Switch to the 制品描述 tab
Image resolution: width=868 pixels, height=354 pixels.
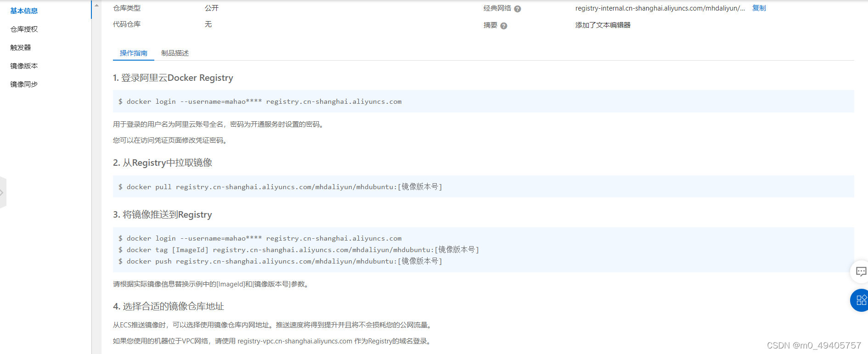coord(175,53)
